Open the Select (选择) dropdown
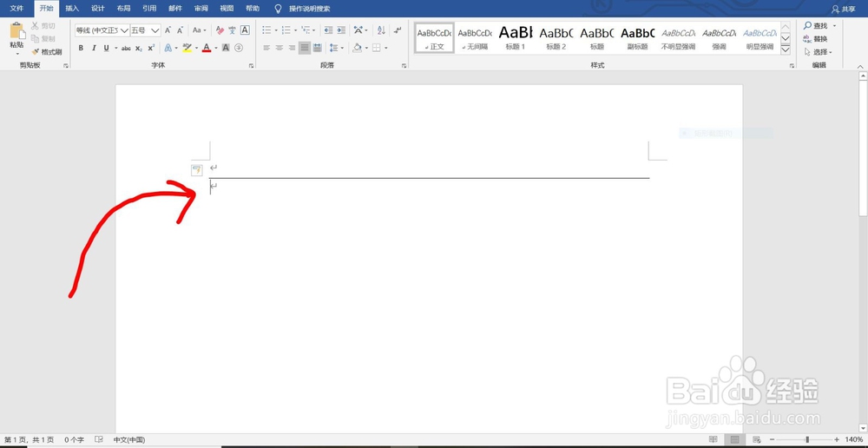Image resolution: width=868 pixels, height=448 pixels. (819, 51)
